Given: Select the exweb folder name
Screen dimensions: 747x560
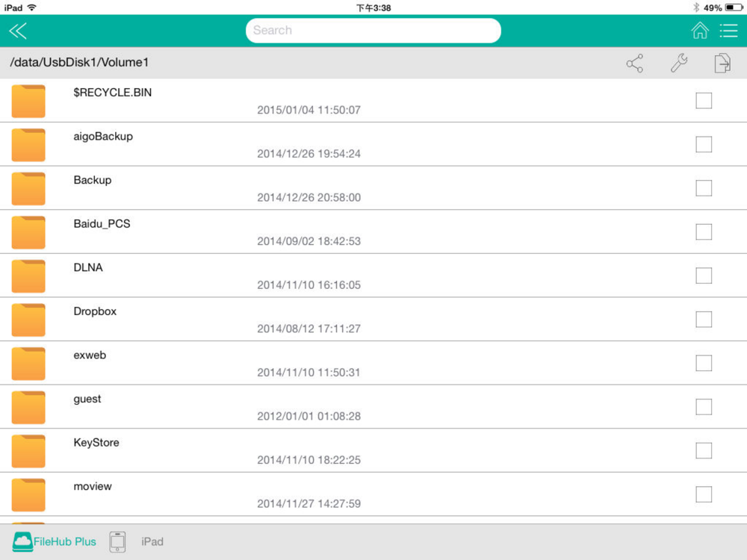Looking at the screenshot, I should (90, 355).
